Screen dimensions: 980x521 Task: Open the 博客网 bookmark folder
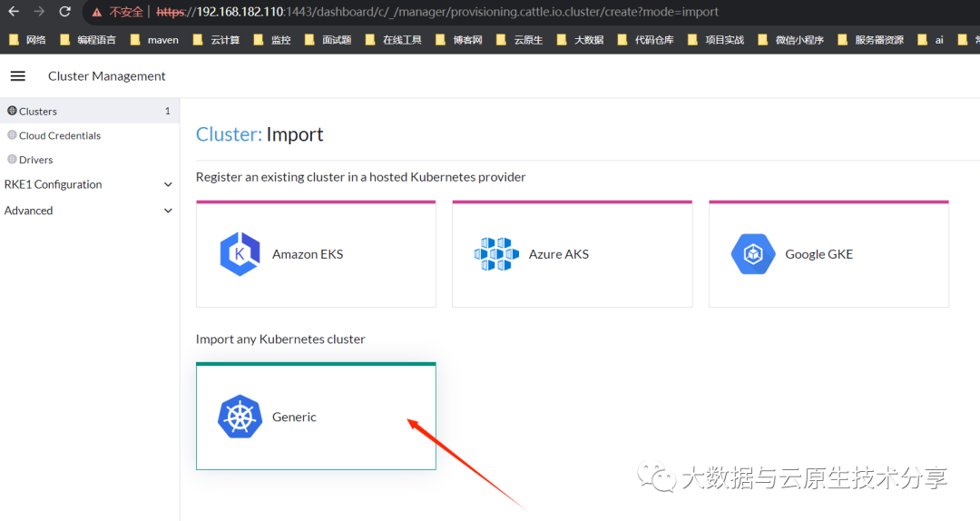click(x=459, y=40)
